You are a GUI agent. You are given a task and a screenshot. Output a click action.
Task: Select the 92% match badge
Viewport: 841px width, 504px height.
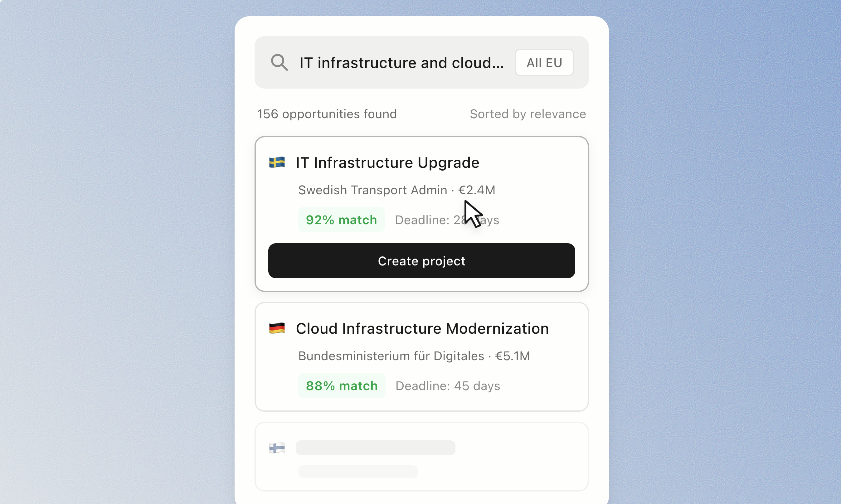pos(341,220)
